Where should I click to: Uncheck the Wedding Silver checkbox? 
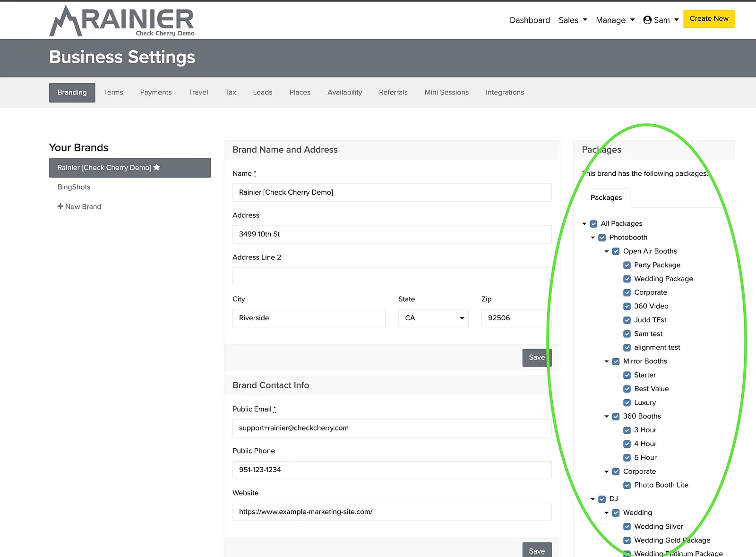point(627,526)
